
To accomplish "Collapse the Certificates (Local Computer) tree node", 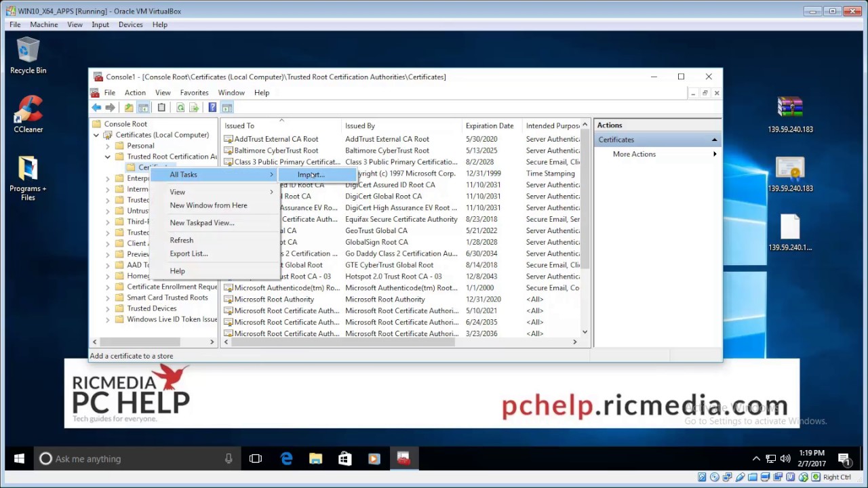I will click(x=96, y=135).
